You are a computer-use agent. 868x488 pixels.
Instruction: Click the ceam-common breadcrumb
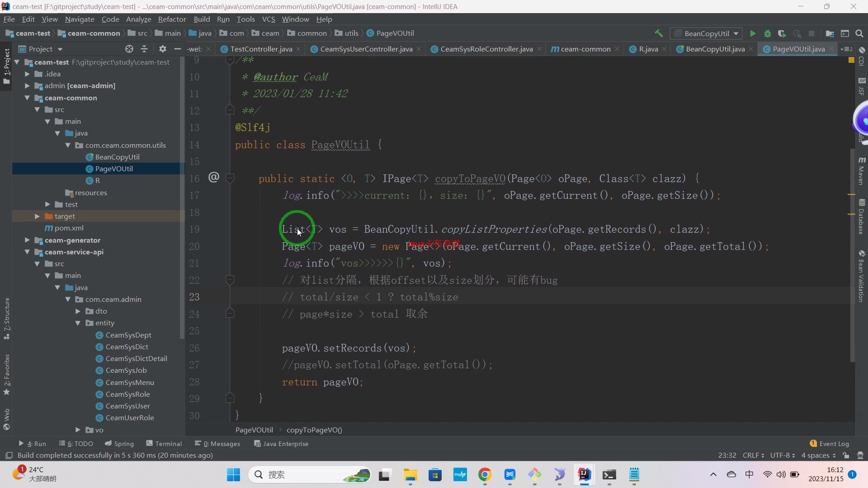94,33
